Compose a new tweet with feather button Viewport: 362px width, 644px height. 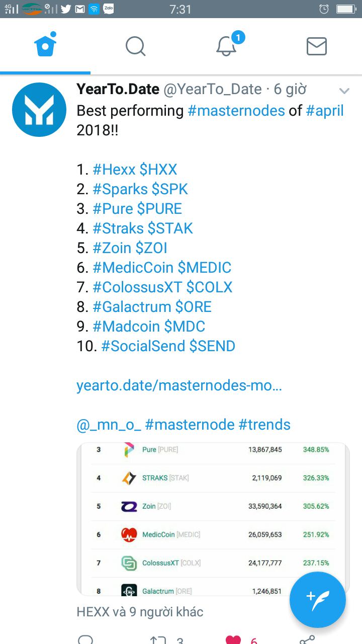click(x=318, y=600)
